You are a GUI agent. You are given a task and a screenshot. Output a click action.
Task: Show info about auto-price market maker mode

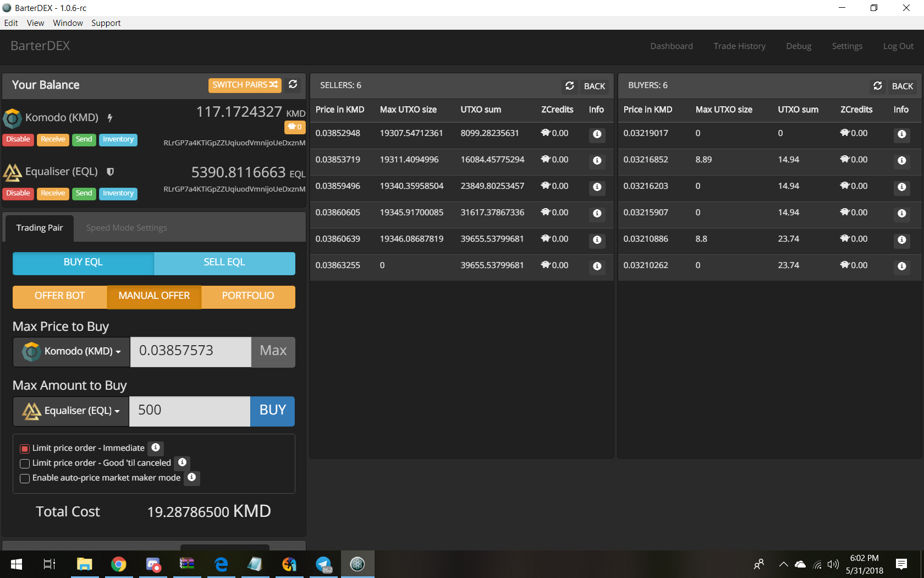click(x=191, y=477)
